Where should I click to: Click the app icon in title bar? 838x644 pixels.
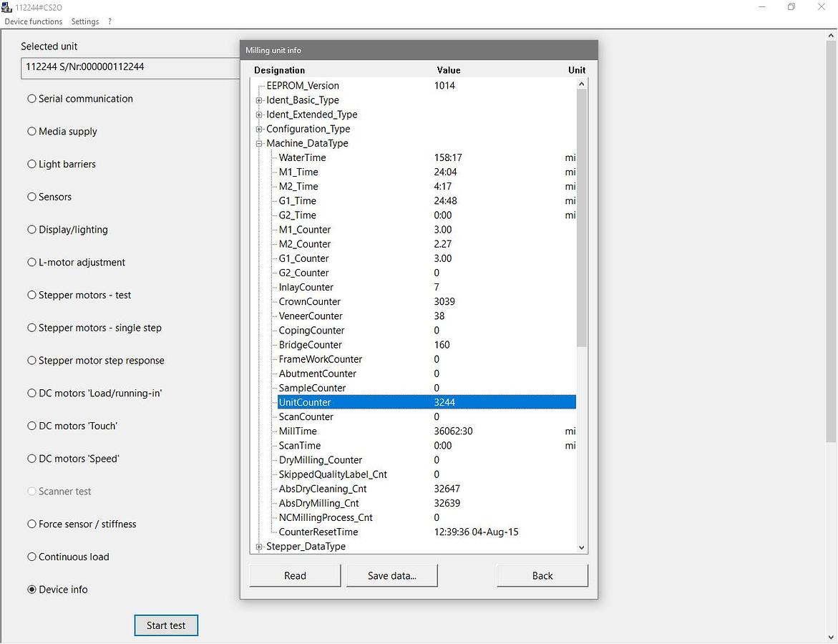(x=7, y=7)
